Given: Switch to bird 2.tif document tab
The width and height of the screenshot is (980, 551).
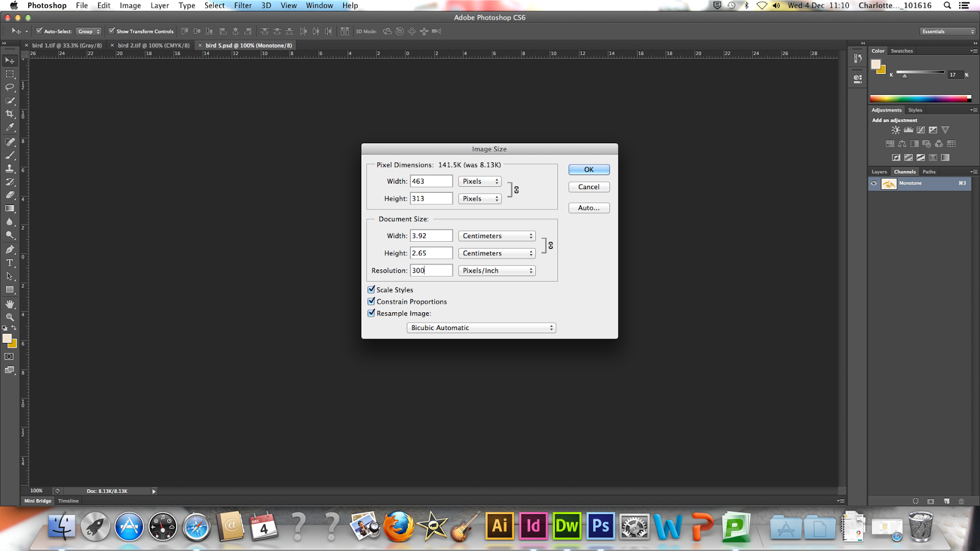Looking at the screenshot, I should (153, 45).
